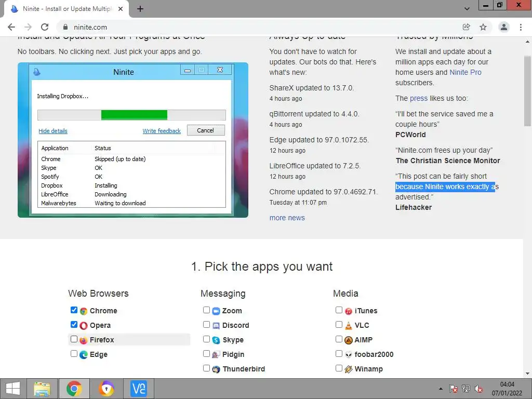The image size is (532, 399).
Task: Select the Ninite browser tab
Action: [66, 9]
